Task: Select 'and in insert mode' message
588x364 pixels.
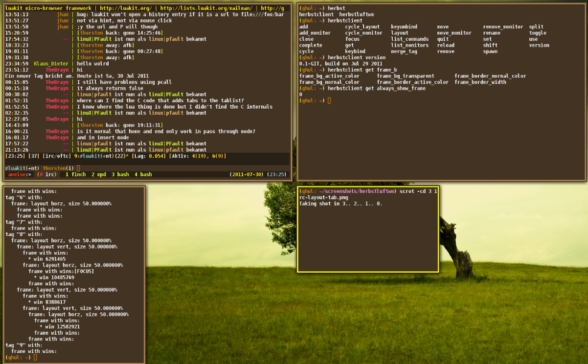Action: 103,138
